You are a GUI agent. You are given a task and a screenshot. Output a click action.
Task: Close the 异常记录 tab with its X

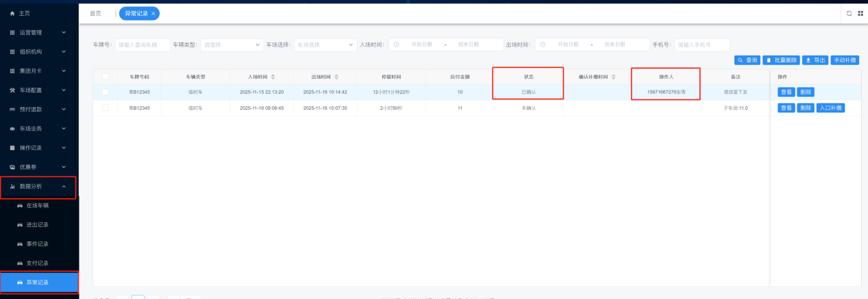153,13
